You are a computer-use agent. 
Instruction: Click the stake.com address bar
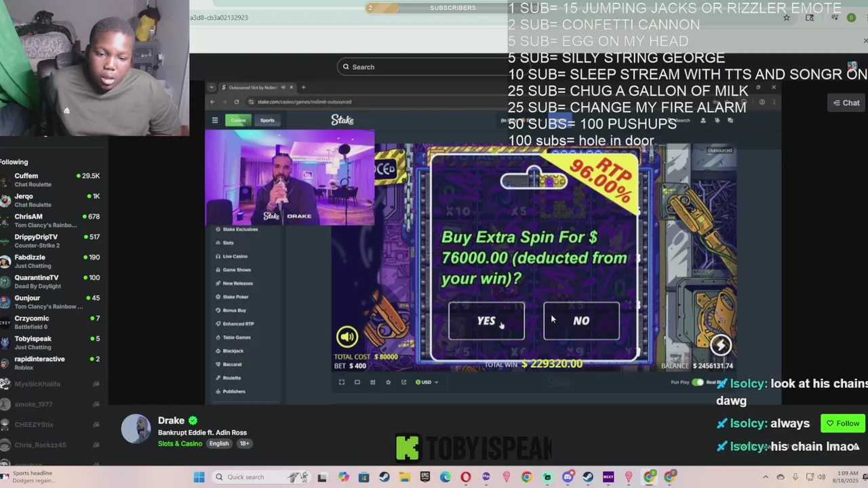(475, 102)
